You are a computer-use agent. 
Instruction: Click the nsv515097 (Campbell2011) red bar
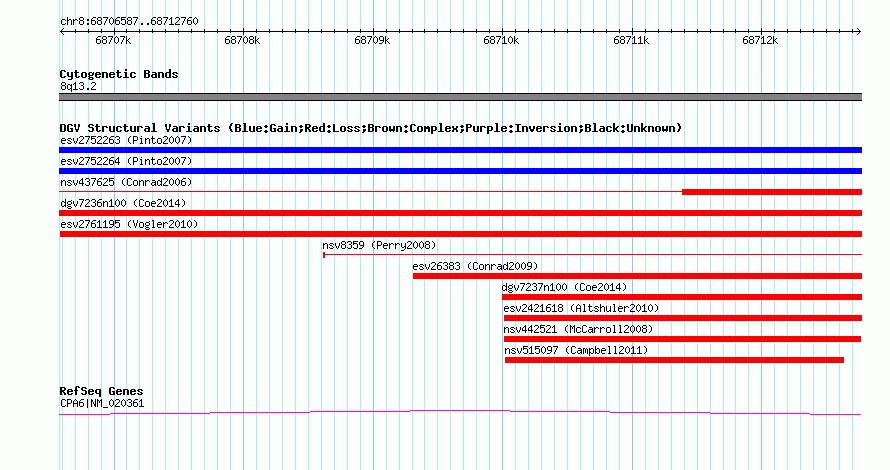tap(674, 360)
